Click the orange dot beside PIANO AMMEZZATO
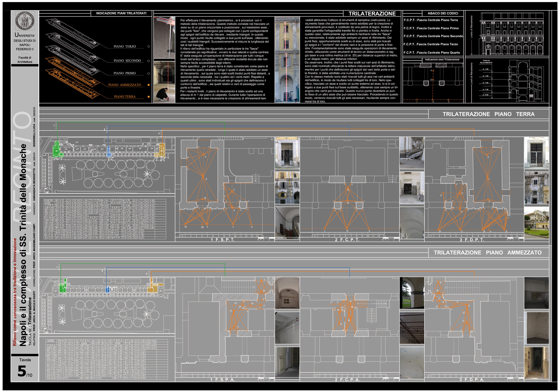The height and width of the screenshot is (392, 560). (x=149, y=85)
